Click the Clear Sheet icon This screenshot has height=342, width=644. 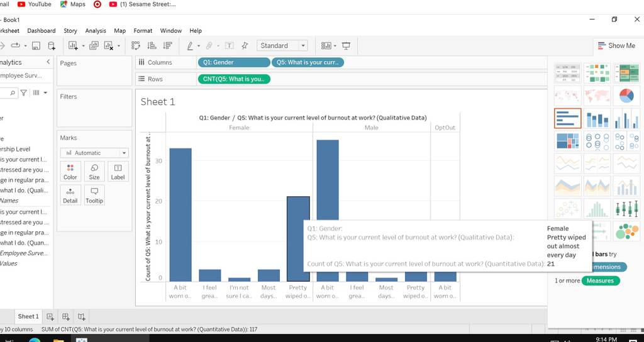(x=108, y=45)
